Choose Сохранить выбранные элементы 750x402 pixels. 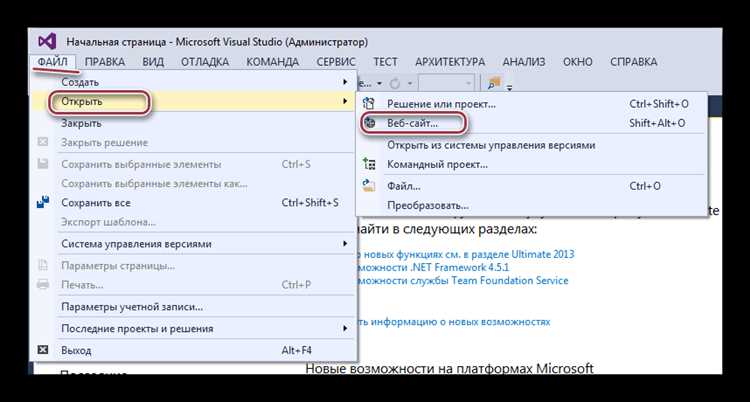coord(193,164)
